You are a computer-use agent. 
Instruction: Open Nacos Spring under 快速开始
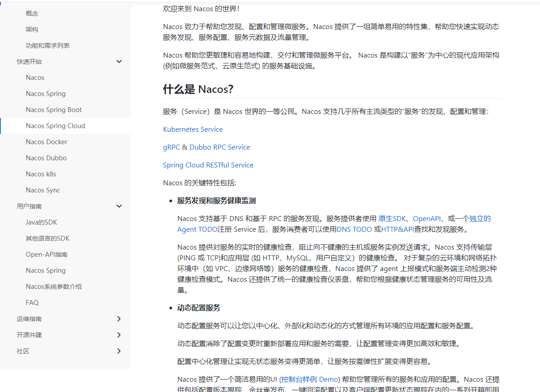tap(46, 94)
